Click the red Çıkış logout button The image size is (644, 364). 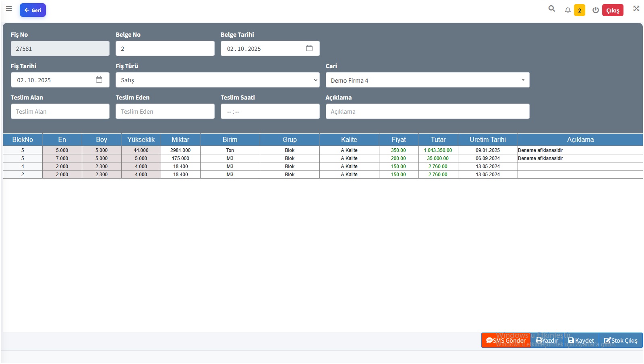[x=613, y=10]
